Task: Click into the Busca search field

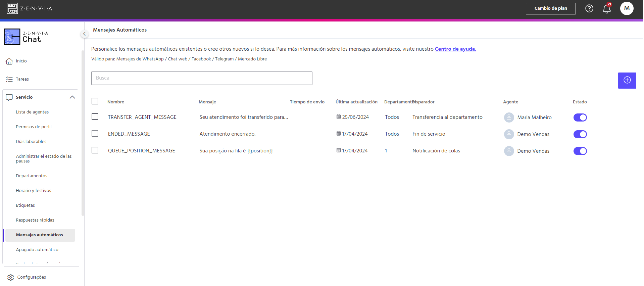Action: pos(202,78)
